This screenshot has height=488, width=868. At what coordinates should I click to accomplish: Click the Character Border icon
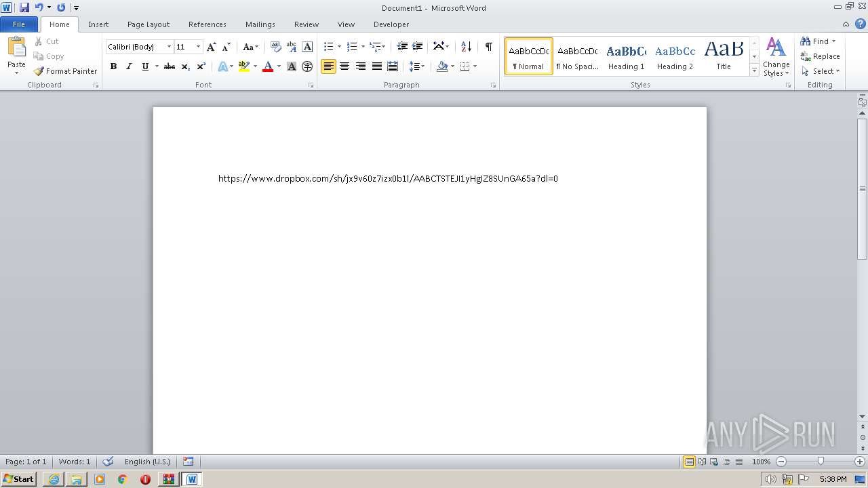pyautogui.click(x=307, y=47)
